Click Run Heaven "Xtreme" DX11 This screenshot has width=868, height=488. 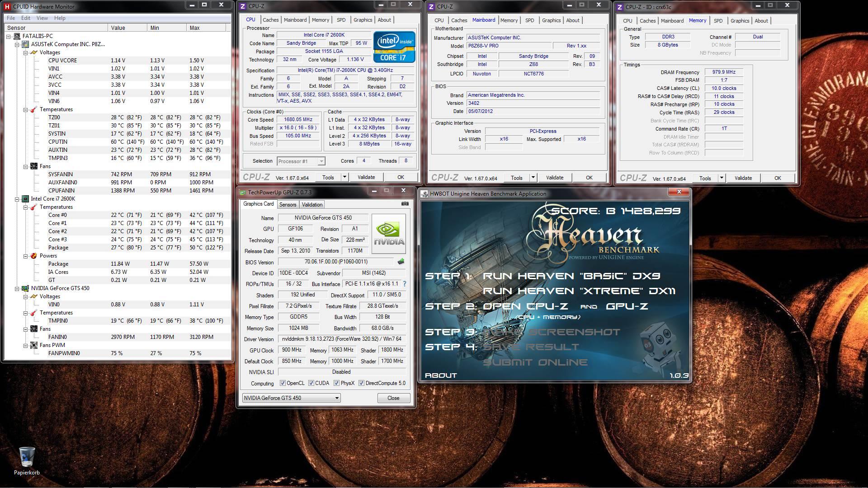click(x=579, y=291)
